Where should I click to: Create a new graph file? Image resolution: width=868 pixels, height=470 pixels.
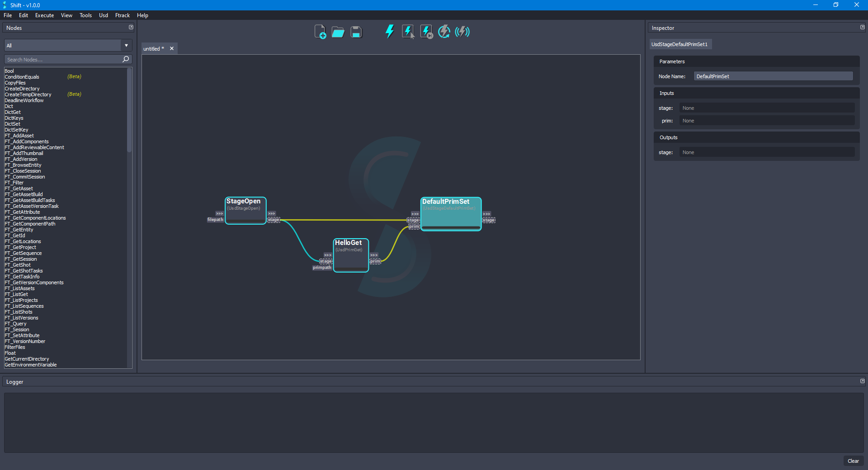[x=321, y=32]
